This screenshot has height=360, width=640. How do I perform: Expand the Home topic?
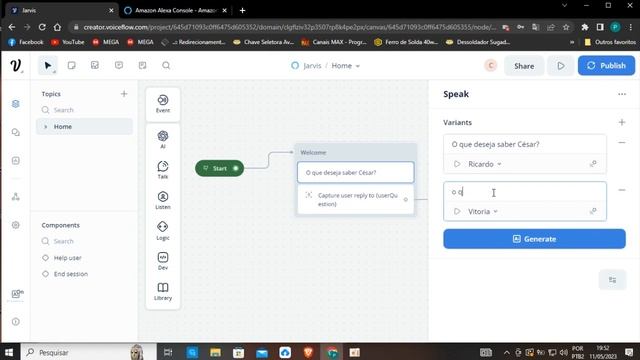coord(46,127)
